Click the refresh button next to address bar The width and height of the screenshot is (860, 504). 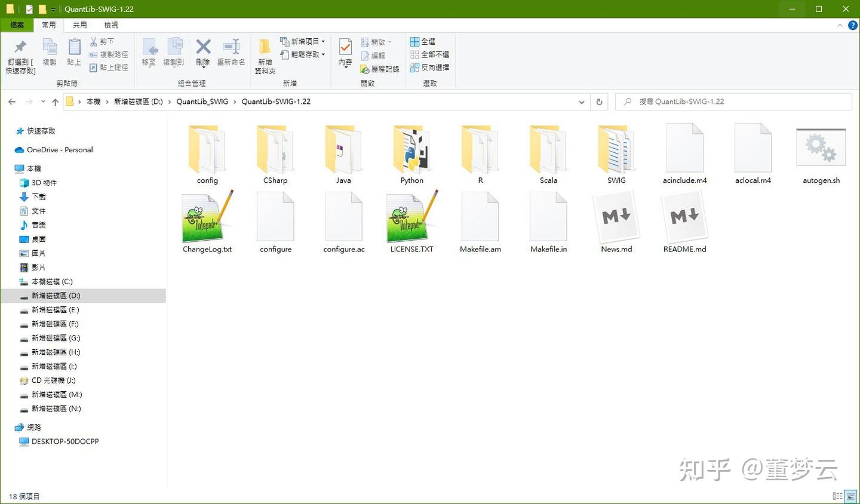point(599,102)
